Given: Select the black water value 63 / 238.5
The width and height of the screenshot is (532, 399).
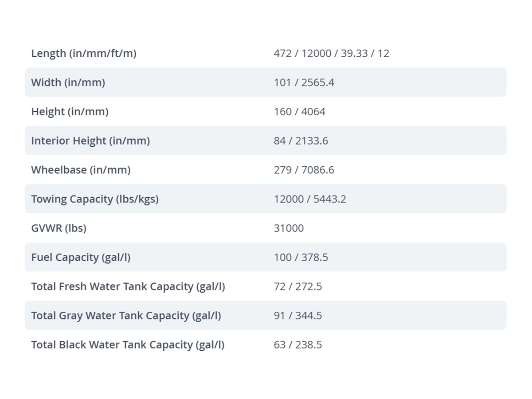Looking at the screenshot, I should 298,345.
